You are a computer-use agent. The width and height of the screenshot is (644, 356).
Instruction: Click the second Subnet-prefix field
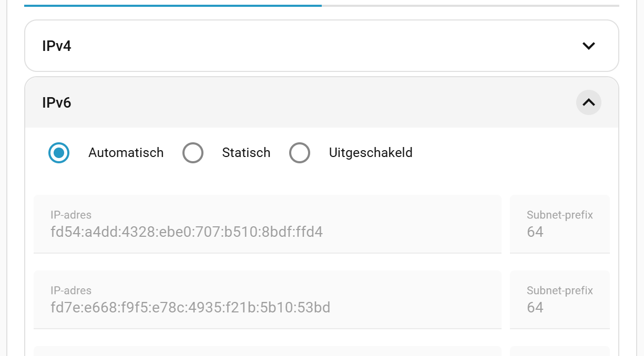coord(559,307)
